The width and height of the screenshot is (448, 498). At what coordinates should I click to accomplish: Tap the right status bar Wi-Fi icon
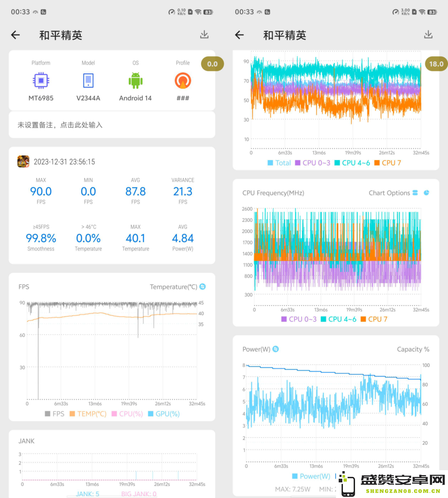point(422,12)
